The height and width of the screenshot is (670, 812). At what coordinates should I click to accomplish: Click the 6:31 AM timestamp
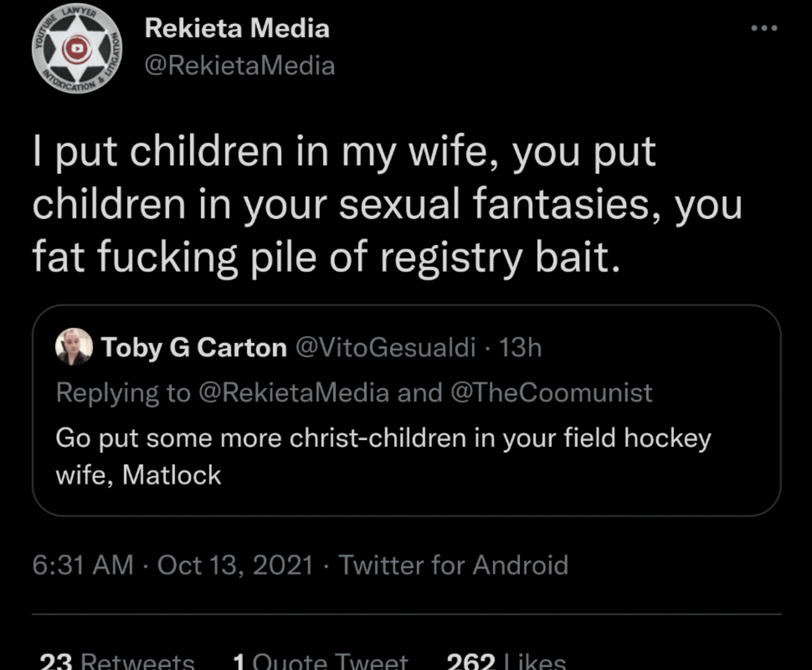pyautogui.click(x=83, y=565)
